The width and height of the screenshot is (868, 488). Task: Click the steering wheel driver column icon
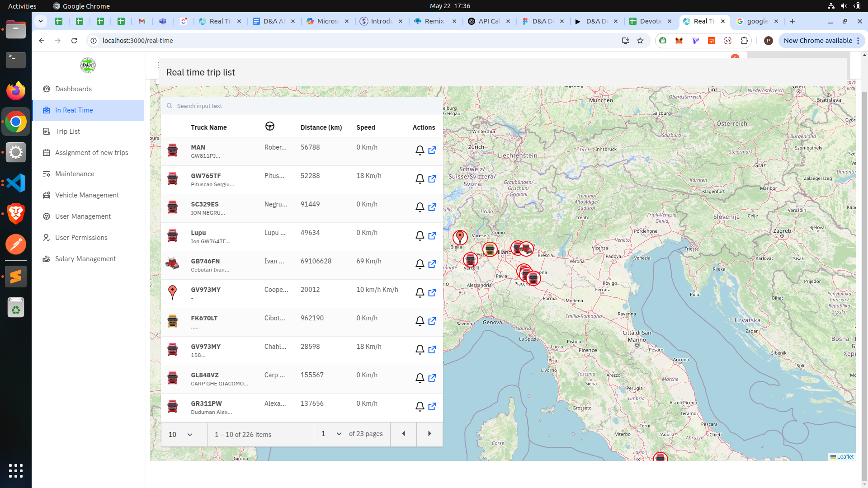(x=270, y=127)
